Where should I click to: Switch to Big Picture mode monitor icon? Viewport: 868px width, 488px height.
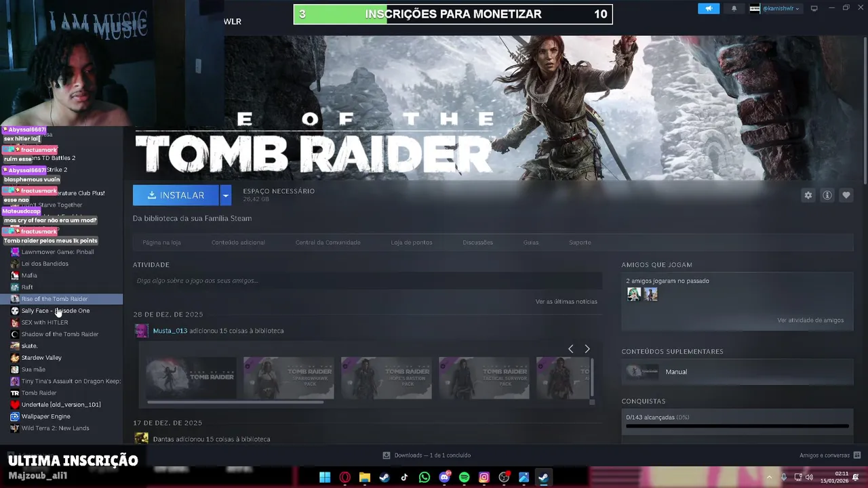click(x=814, y=9)
